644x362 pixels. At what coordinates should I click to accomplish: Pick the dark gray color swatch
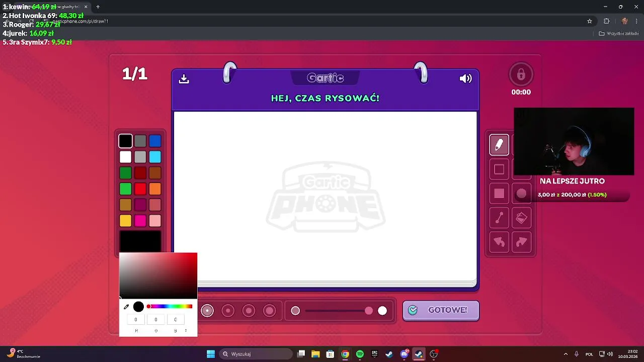pos(140,141)
